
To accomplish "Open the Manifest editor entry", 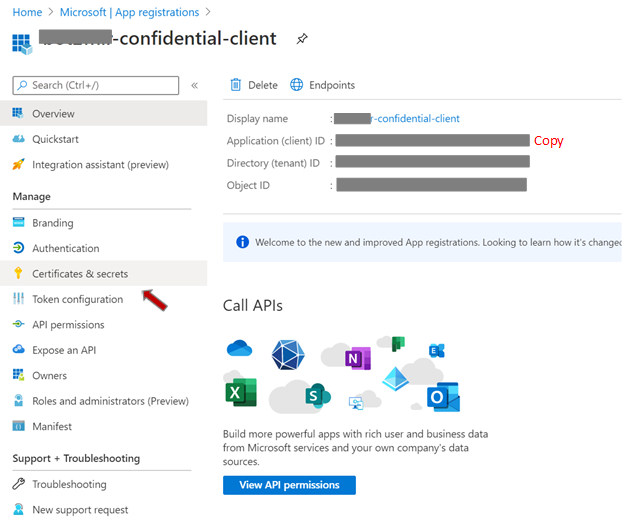I will (x=52, y=426).
